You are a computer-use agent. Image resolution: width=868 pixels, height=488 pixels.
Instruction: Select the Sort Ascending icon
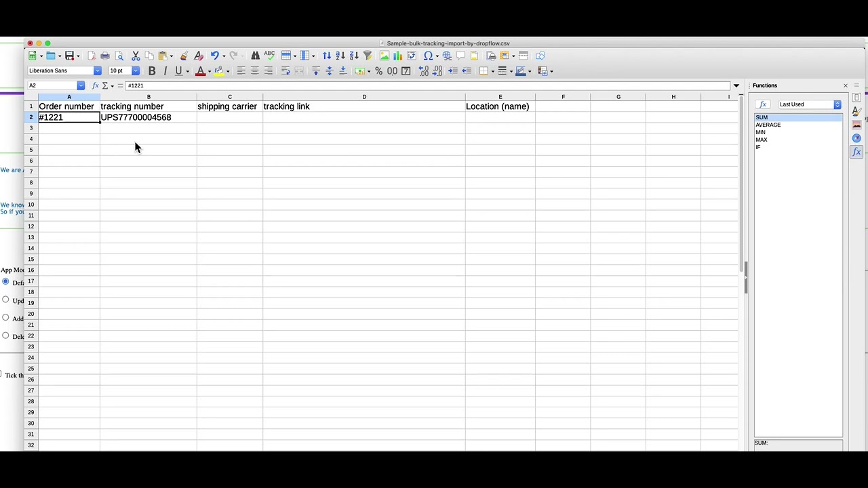(x=340, y=56)
